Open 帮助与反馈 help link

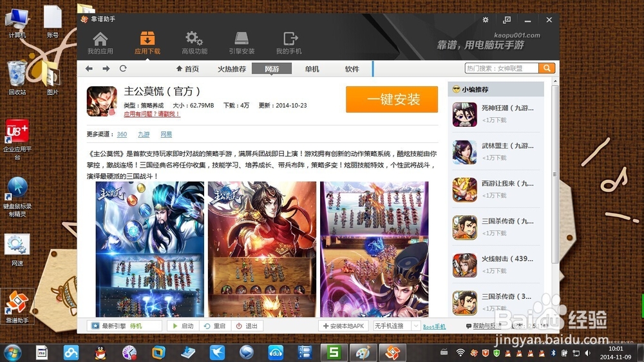point(484,326)
